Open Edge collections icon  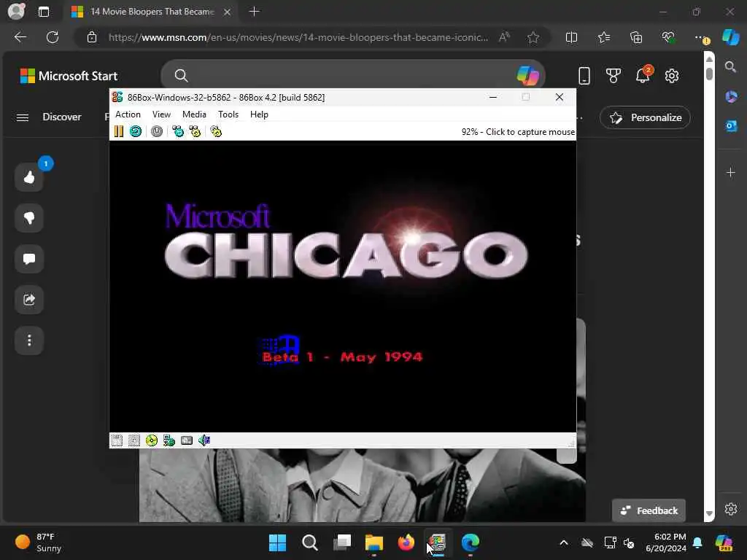[x=636, y=37]
